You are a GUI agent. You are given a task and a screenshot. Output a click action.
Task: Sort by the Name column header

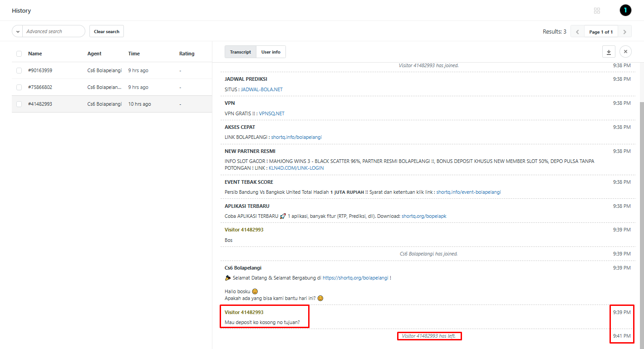(35, 54)
